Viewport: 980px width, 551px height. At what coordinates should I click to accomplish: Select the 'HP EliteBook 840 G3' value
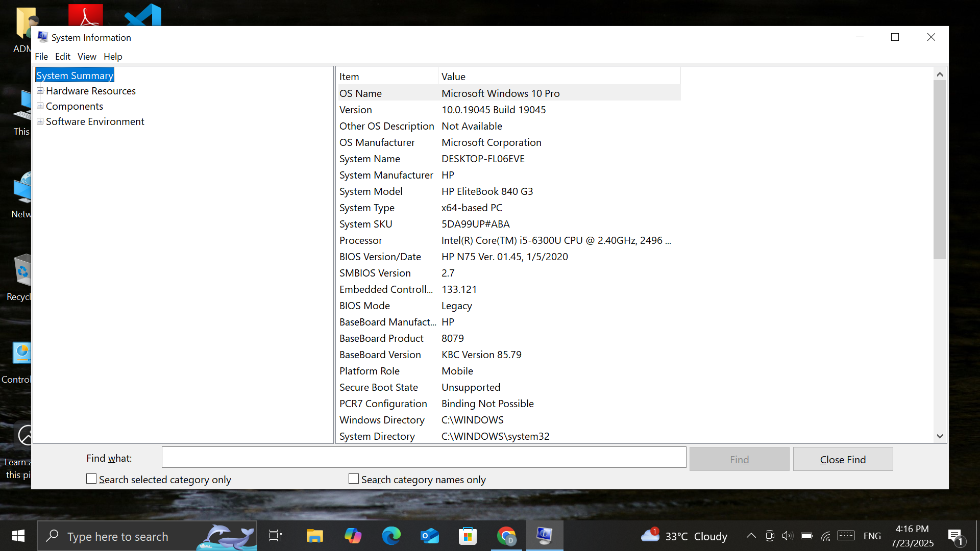(487, 191)
